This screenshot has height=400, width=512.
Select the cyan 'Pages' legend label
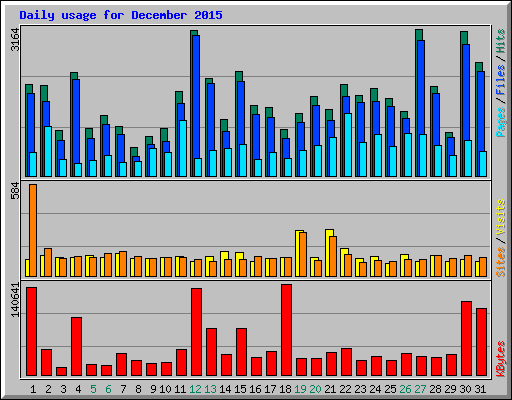click(x=501, y=122)
